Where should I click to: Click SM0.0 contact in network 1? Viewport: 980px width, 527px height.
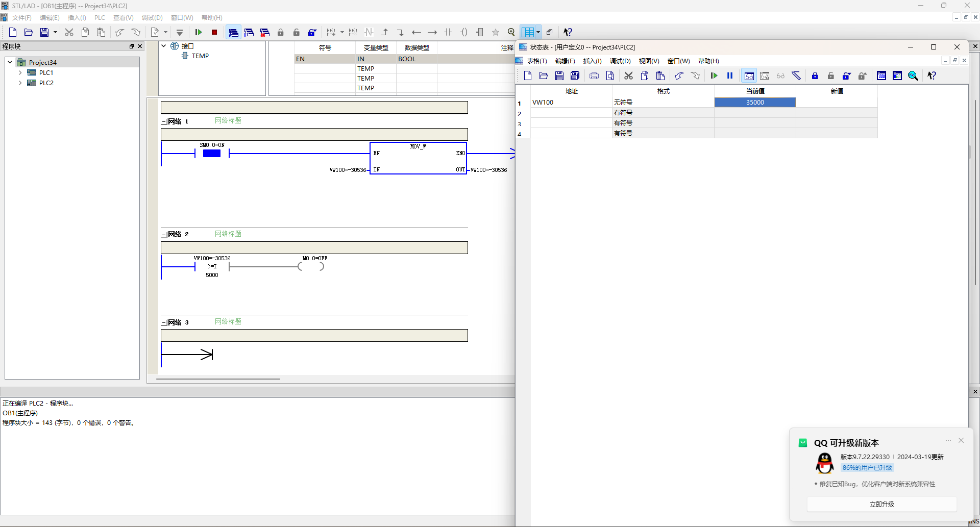(212, 153)
